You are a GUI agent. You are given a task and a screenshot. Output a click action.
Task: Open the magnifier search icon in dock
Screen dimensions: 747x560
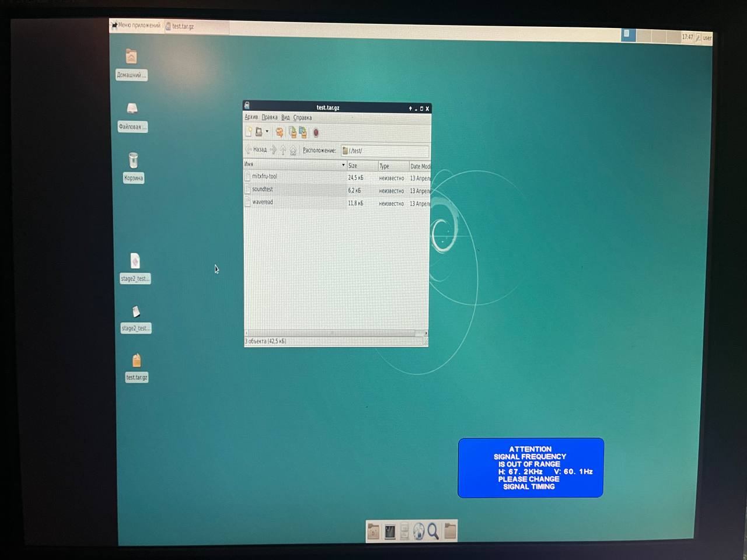click(433, 531)
